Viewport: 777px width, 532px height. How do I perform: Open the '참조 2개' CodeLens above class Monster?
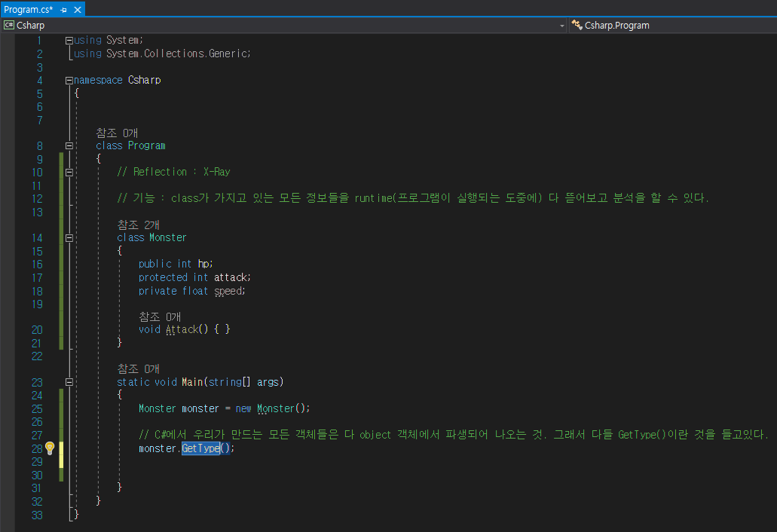click(x=138, y=225)
